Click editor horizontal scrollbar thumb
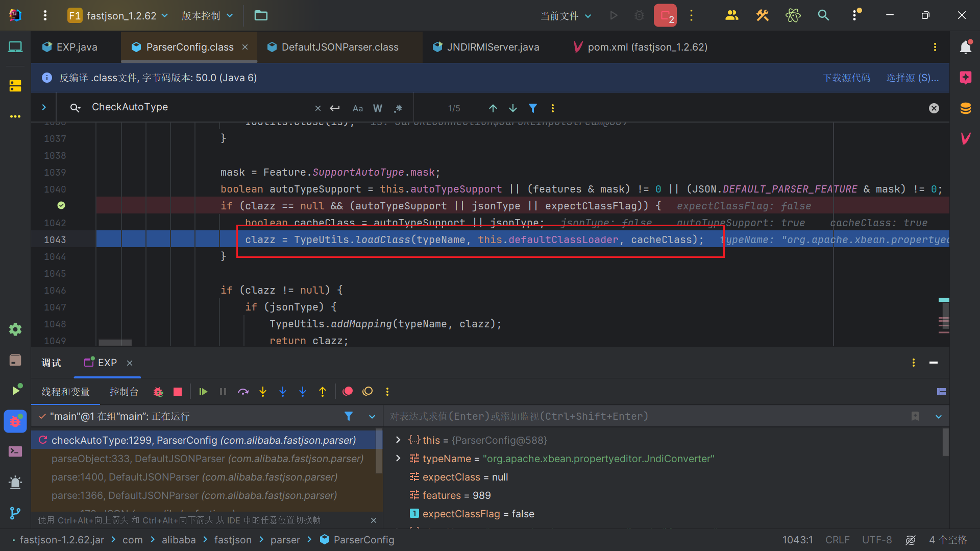This screenshot has height=551, width=980. click(x=115, y=342)
